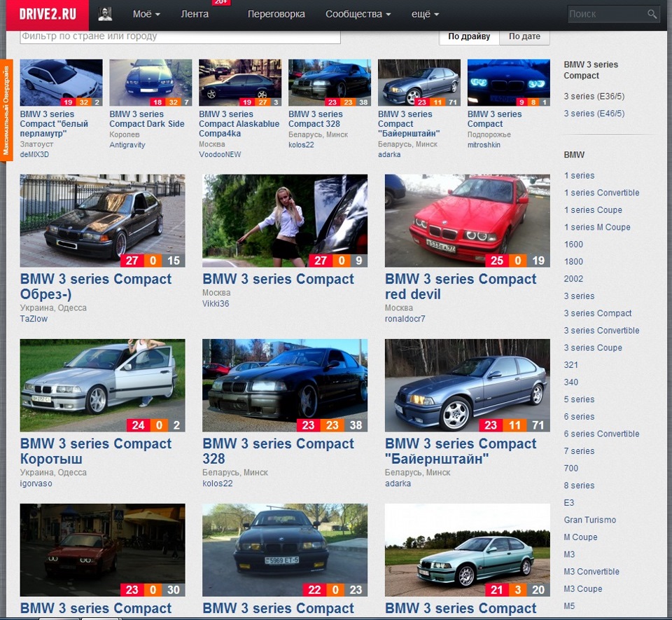Open the Vikki36 girl photo card
This screenshot has width=672, height=620.
pos(285,221)
